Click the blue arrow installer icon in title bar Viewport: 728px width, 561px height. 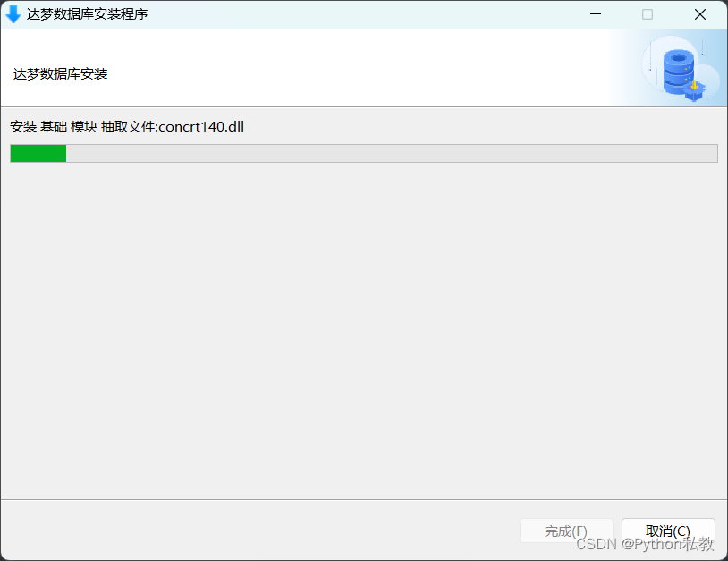pyautogui.click(x=13, y=14)
